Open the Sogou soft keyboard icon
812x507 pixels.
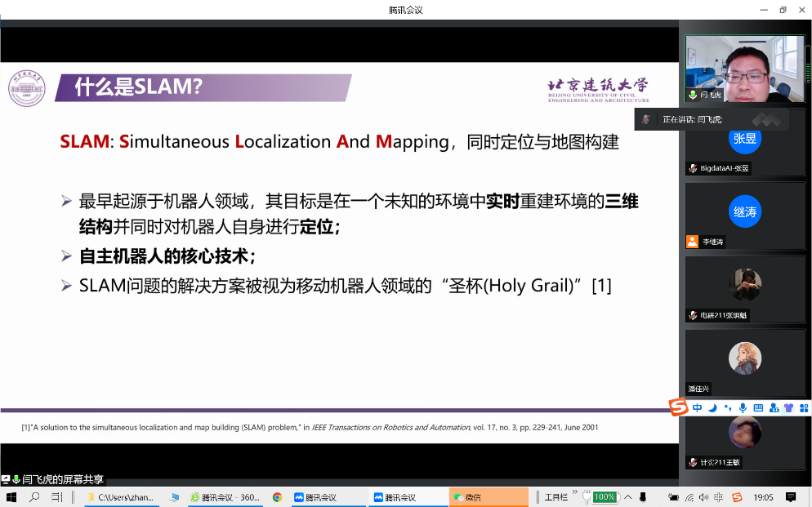click(758, 407)
